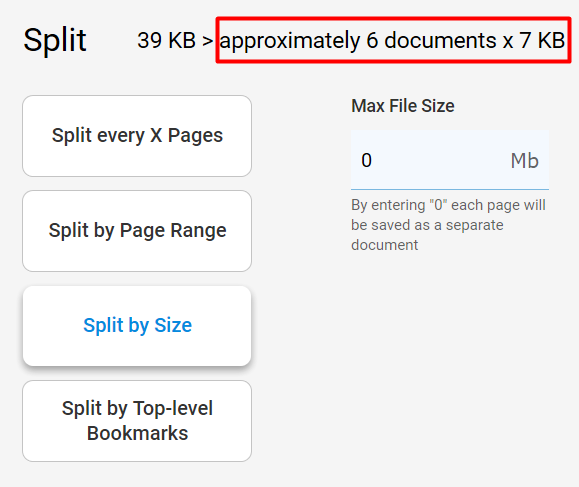Click the blue Size word in the active option
Screen dimensions: 579x487
173,325
